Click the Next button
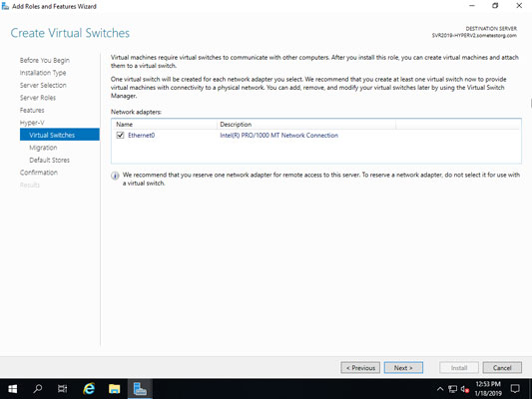The height and width of the screenshot is (399, 532). click(403, 368)
